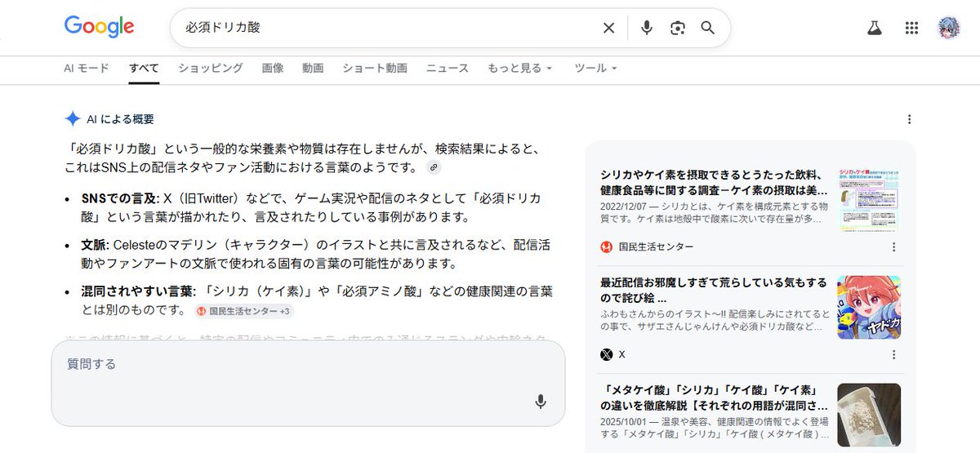Open メタケイ酸 シリカ 違い article link
Image resolution: width=980 pixels, height=453 pixels.
pos(714,397)
